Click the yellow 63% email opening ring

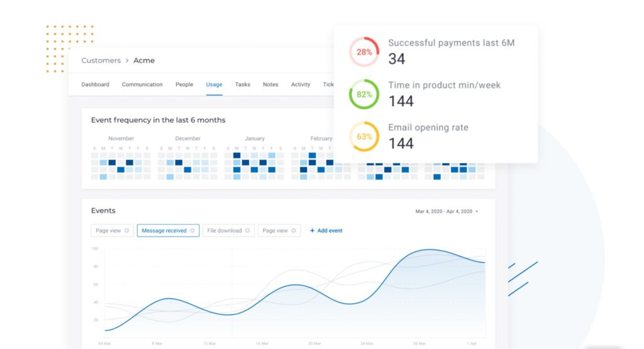[364, 136]
